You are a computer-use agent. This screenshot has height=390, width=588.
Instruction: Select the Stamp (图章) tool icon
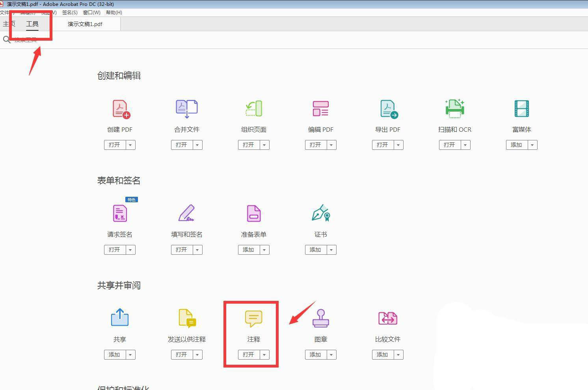[x=320, y=319]
